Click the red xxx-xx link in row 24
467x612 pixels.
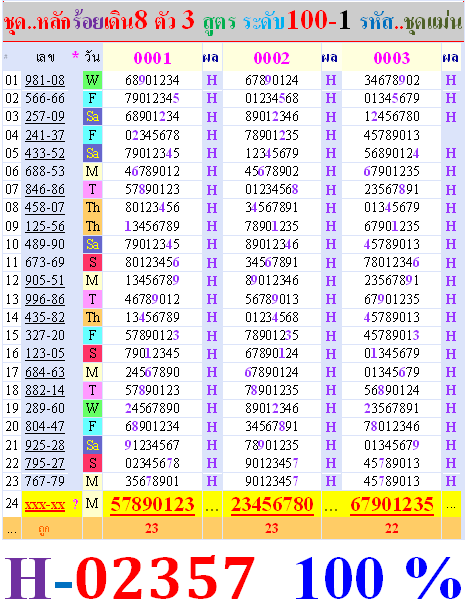[x=45, y=505]
